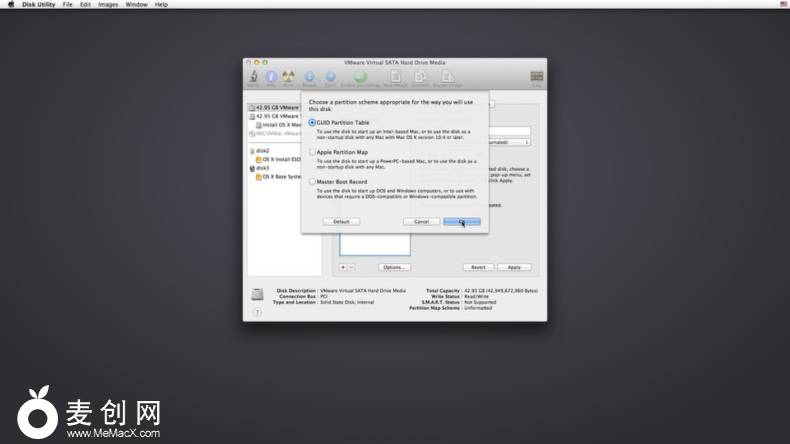790x444 pixels.
Task: Click the help question mark button
Action: (257, 313)
